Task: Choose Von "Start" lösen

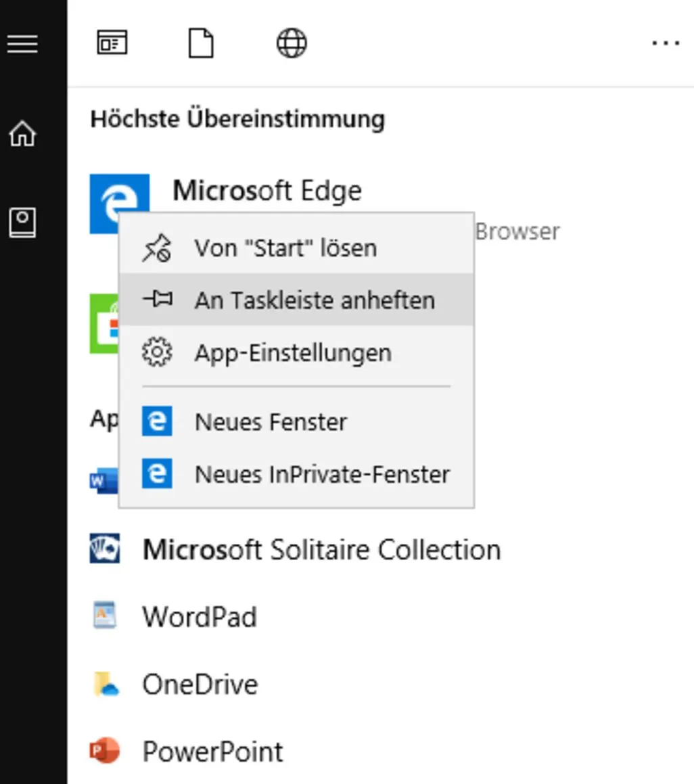Action: [x=296, y=248]
